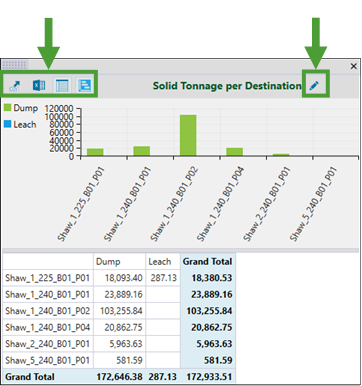Toggle the table view icon
The image size is (362, 386).
62,85
